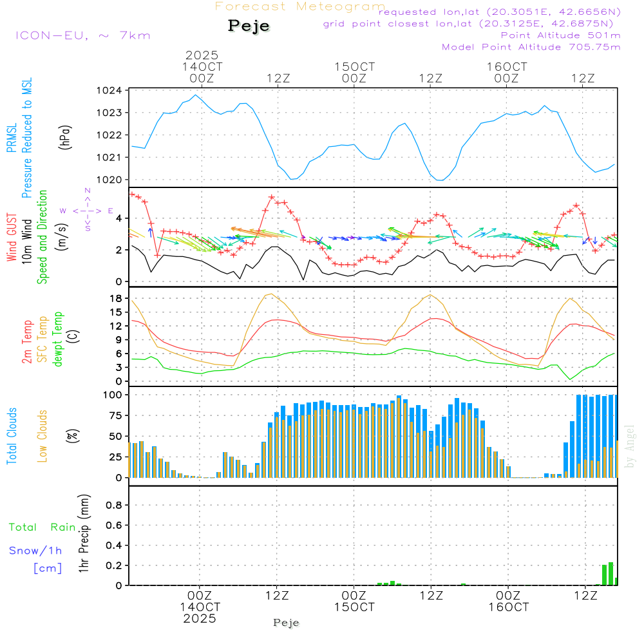644x644 pixels.
Task: Select the Snow/1h legend label
Action: (35, 551)
